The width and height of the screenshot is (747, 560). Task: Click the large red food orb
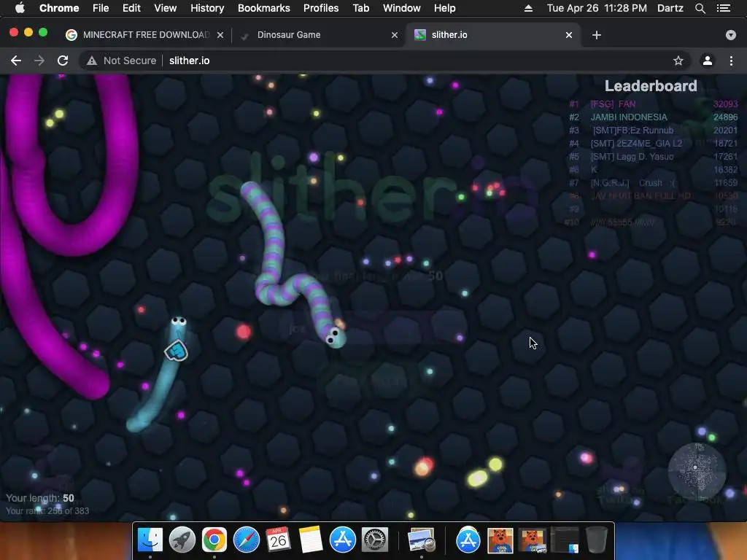244,332
